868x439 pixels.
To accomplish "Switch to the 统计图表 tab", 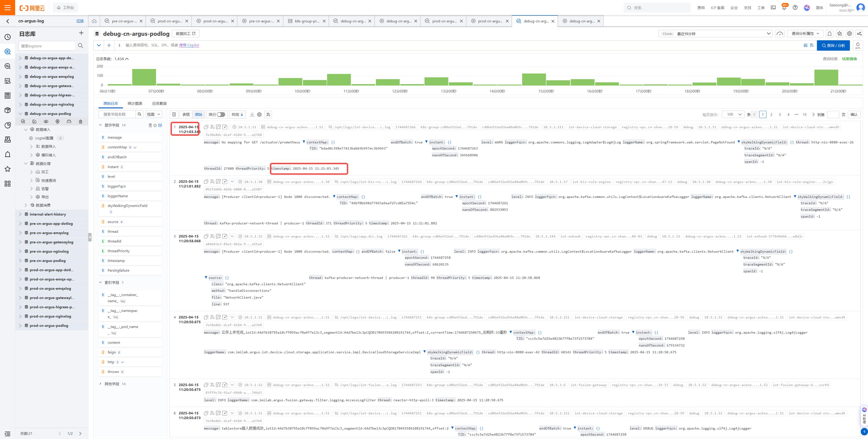I will (x=135, y=103).
